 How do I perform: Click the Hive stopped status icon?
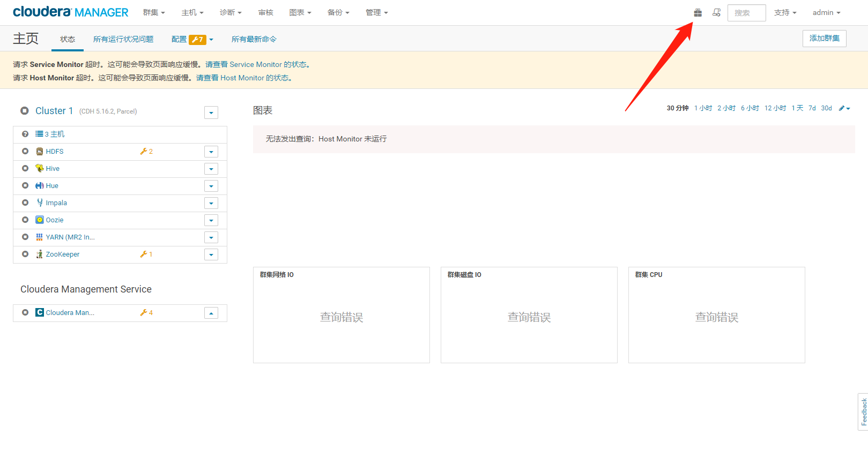click(25, 168)
